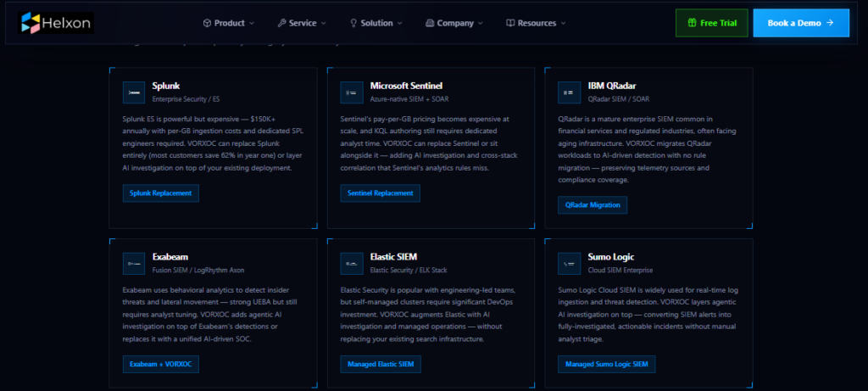Open the Managed Sumo Logic SIEM link
The width and height of the screenshot is (868, 391).
[x=607, y=365]
